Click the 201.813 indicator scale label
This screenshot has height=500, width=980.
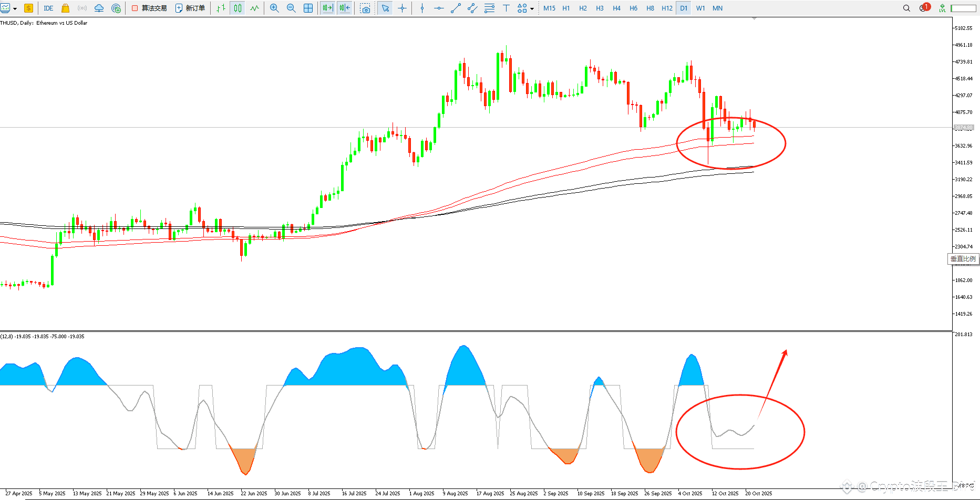[x=964, y=335]
